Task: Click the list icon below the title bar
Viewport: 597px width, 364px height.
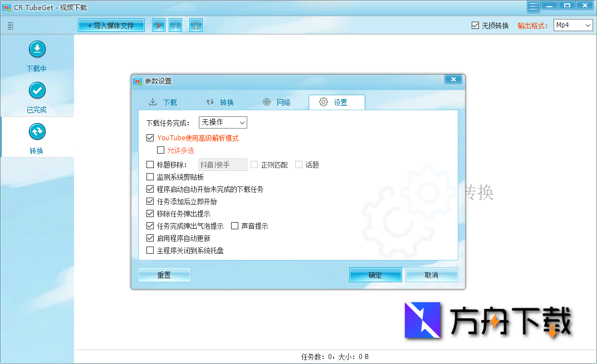Action: point(9,25)
